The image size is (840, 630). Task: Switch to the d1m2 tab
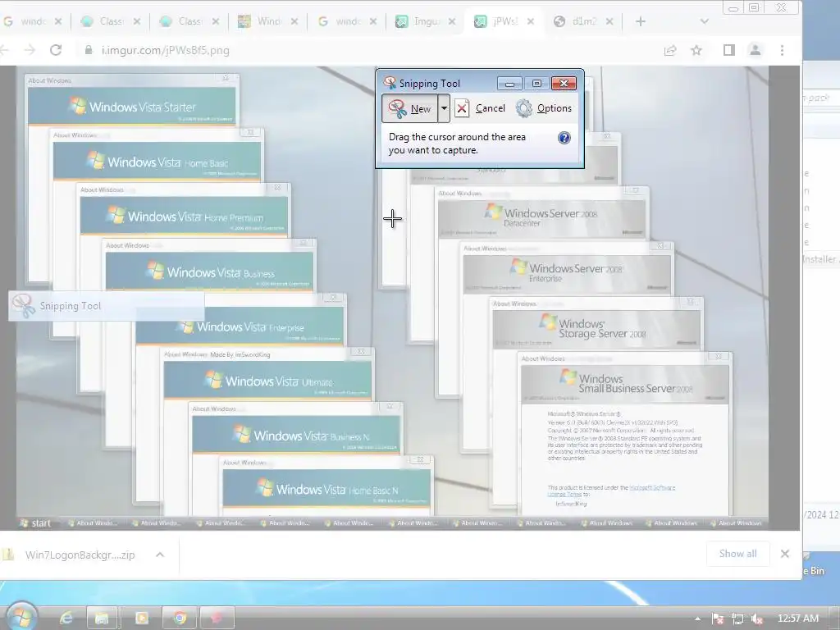583,21
